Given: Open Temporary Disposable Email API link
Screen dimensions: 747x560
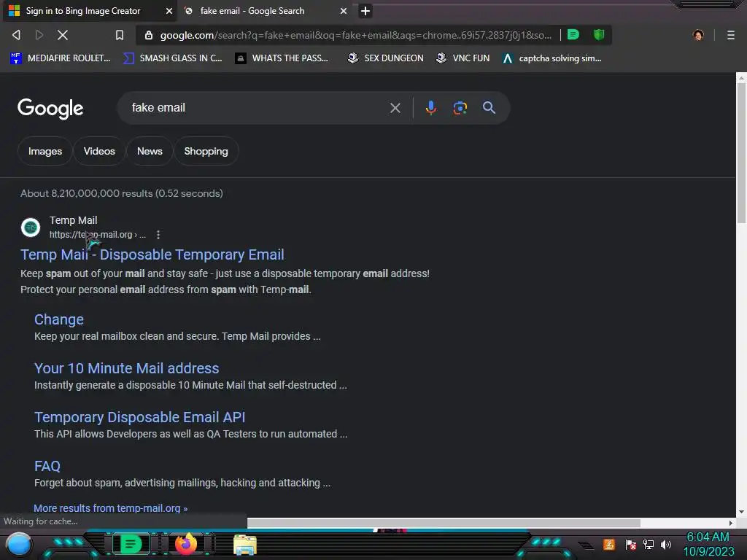Looking at the screenshot, I should click(x=139, y=417).
